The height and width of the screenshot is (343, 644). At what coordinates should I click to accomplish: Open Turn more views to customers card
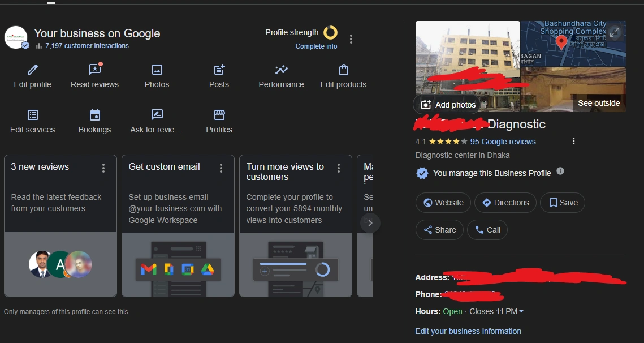coord(296,226)
